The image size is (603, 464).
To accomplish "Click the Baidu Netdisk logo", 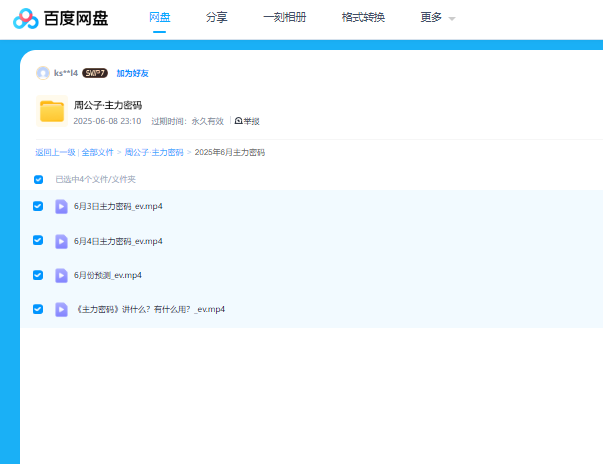I will coord(61,18).
